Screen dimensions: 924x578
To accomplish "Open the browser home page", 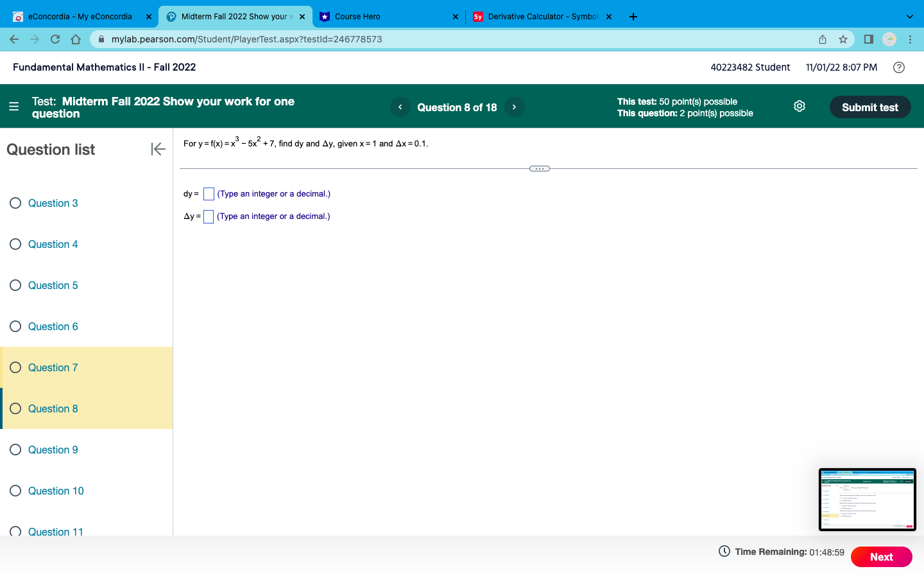I will click(x=76, y=39).
